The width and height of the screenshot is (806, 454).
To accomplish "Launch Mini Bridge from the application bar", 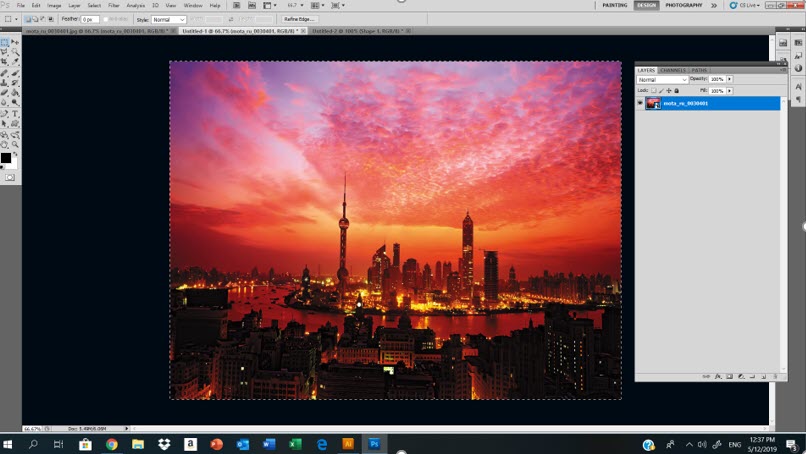I will [x=252, y=5].
